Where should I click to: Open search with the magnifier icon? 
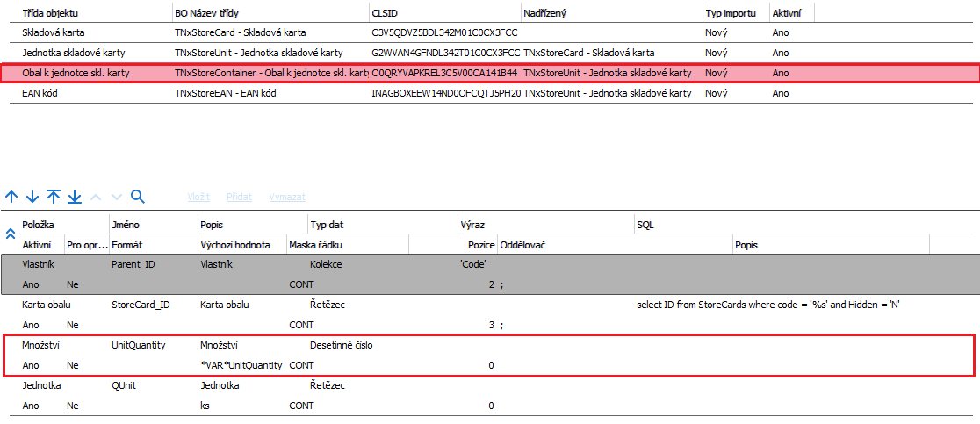137,198
